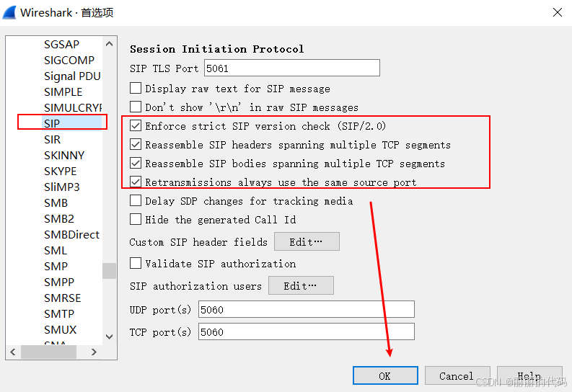Click the Cancel button

pos(457,375)
